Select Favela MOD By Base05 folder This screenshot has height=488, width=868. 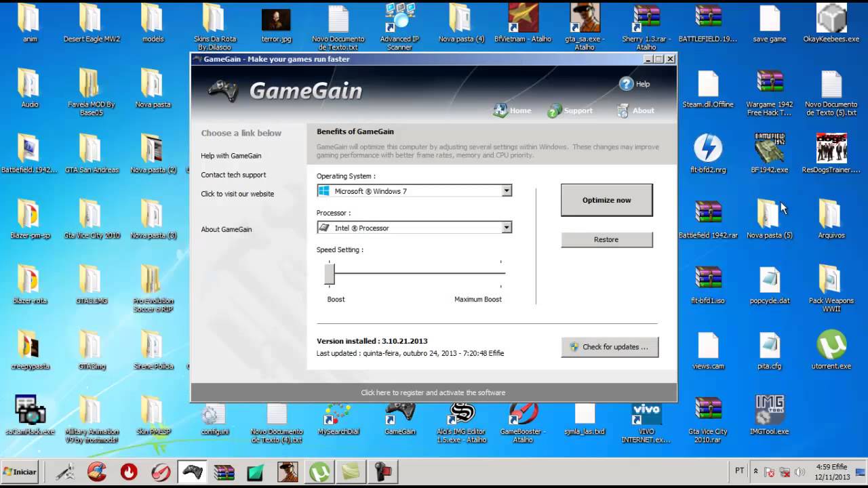pos(92,92)
